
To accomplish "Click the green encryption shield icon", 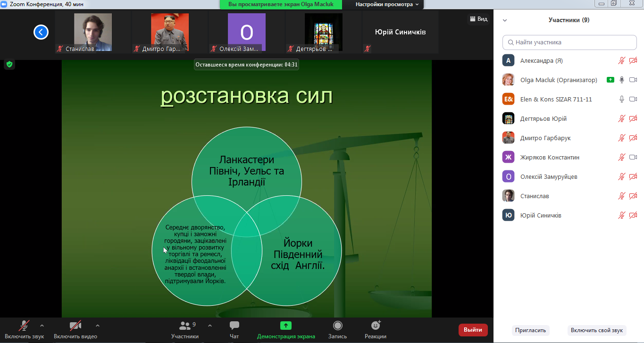I will (9, 64).
